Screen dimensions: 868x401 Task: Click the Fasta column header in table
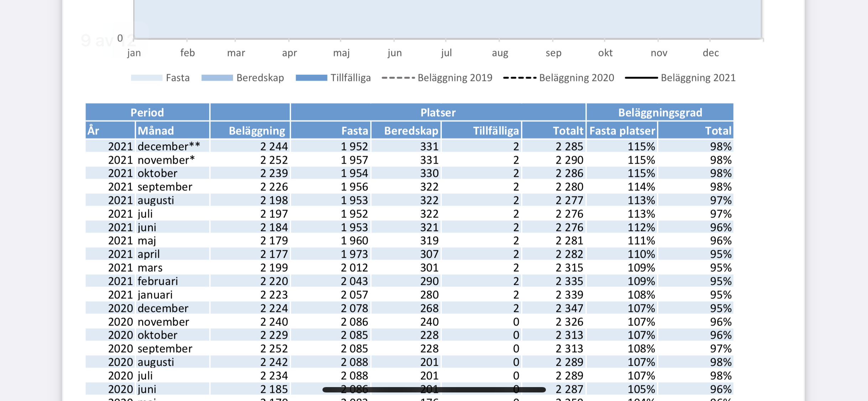point(331,130)
